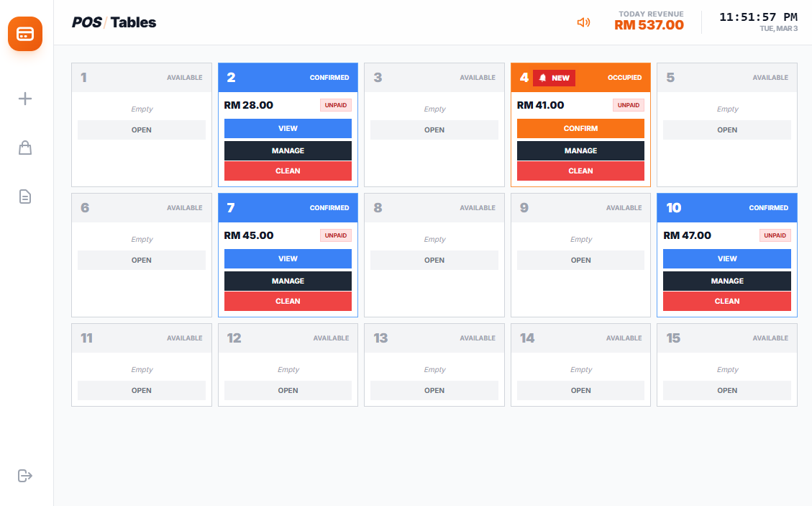The height and width of the screenshot is (506, 812).
Task: Open the shopping bag icon in sidebar
Action: (x=25, y=148)
